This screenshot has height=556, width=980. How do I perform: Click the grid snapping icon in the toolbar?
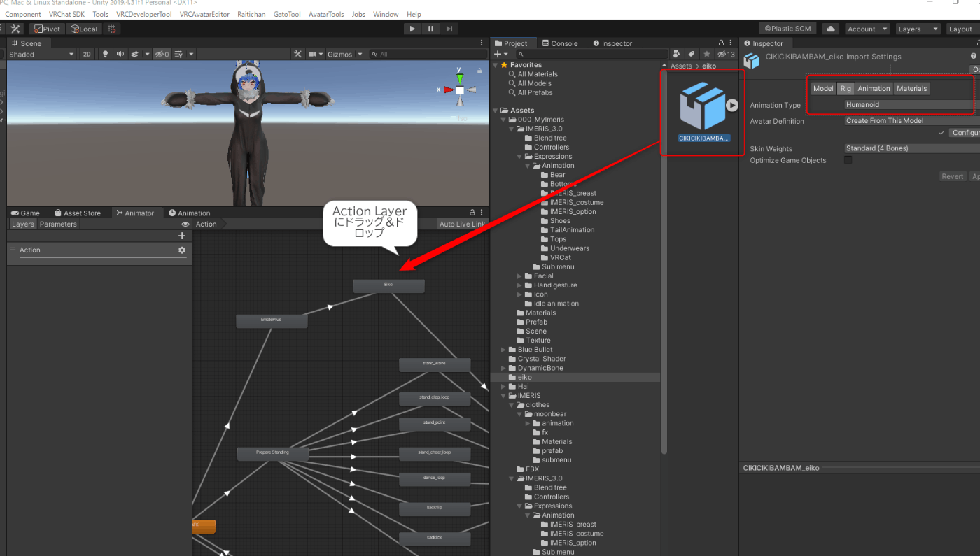pos(112,29)
